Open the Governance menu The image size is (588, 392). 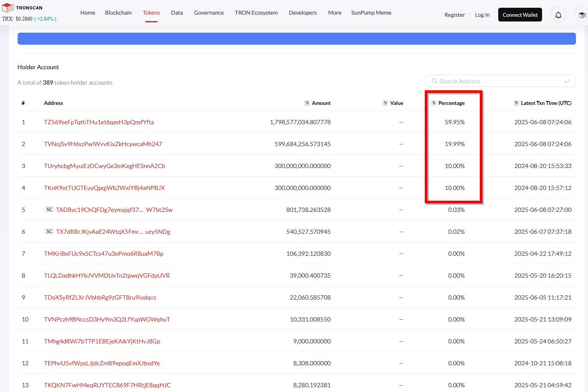point(209,13)
